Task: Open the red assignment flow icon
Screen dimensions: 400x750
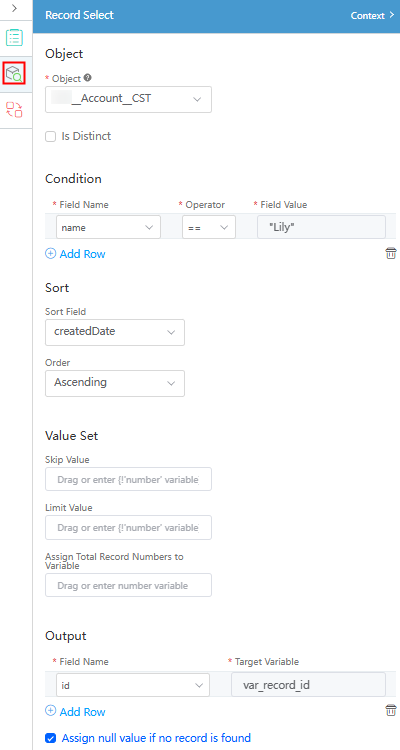Action: (x=14, y=110)
